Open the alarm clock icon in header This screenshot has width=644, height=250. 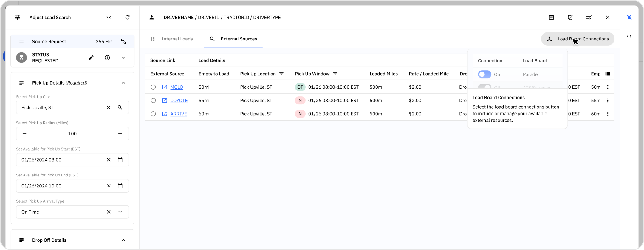pyautogui.click(x=570, y=18)
